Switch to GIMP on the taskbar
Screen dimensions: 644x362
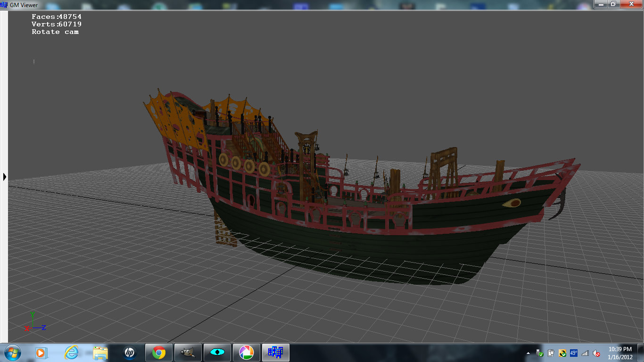(188, 353)
